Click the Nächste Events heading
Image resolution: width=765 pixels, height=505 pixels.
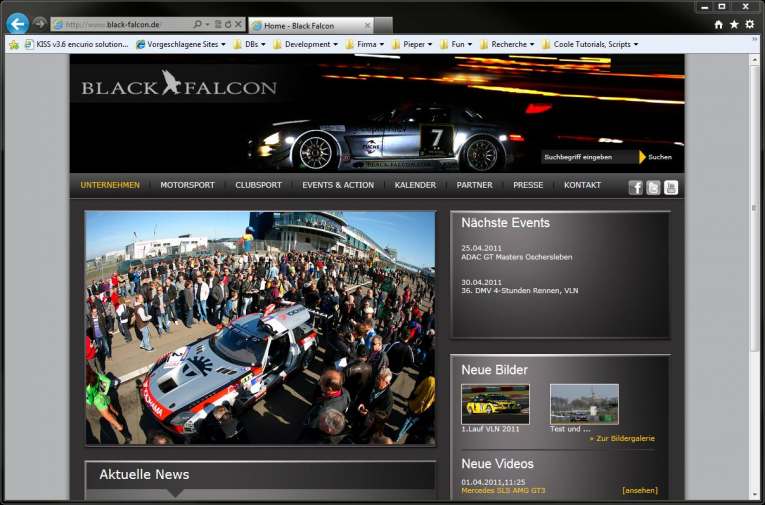[505, 223]
